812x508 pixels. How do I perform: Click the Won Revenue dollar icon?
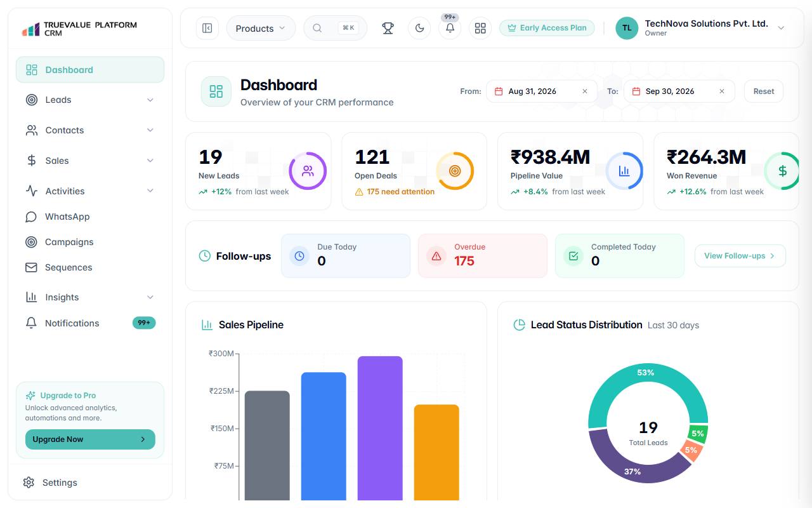click(x=782, y=171)
